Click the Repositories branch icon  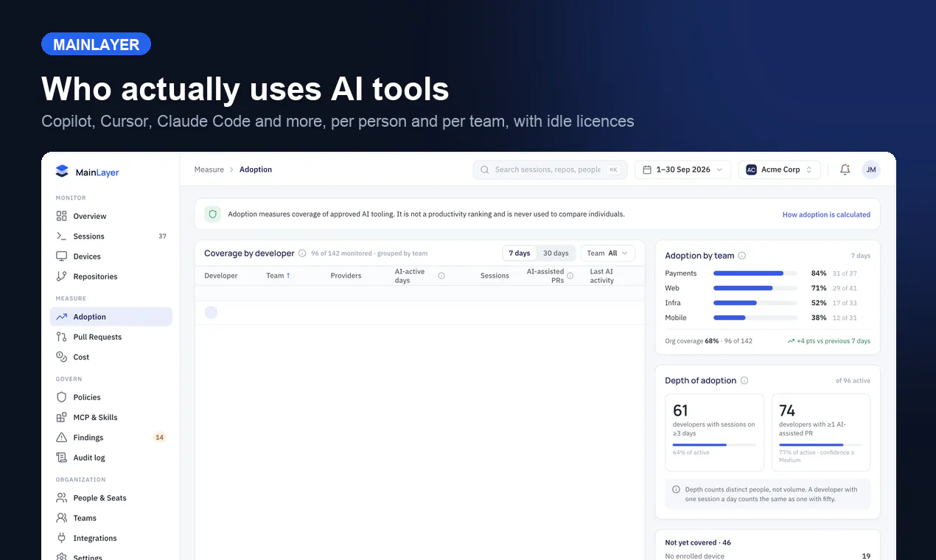62,276
